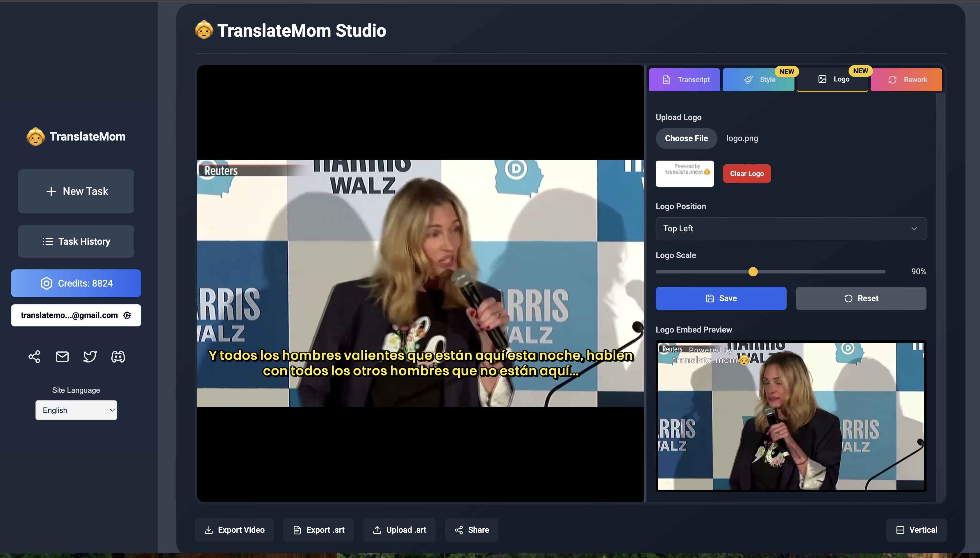Open the Discord icon in sidebar
The height and width of the screenshot is (558, 980).
118,357
